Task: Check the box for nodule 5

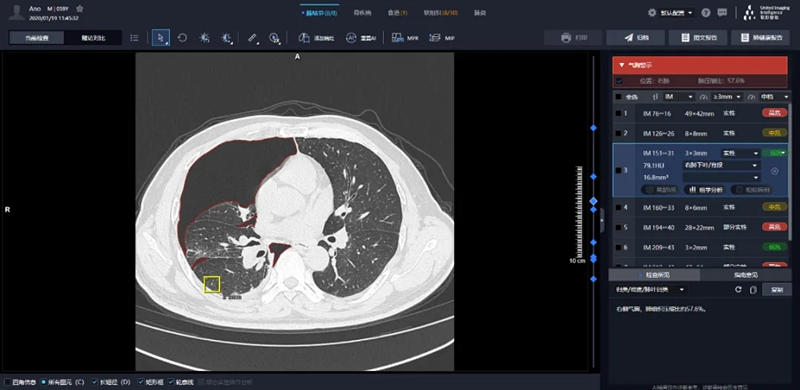Action: [618, 227]
